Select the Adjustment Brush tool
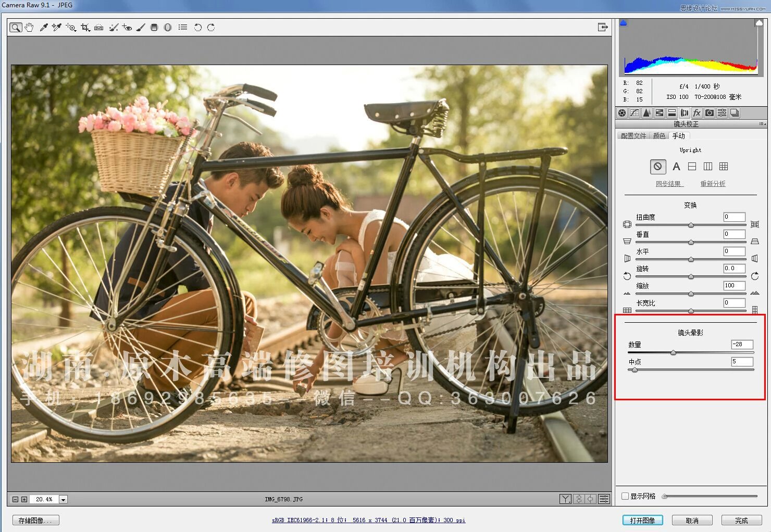The image size is (771, 532). click(141, 28)
